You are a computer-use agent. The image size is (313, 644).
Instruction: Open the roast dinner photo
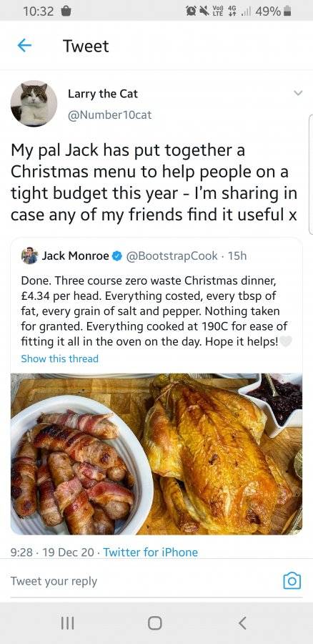pyautogui.click(x=156, y=454)
